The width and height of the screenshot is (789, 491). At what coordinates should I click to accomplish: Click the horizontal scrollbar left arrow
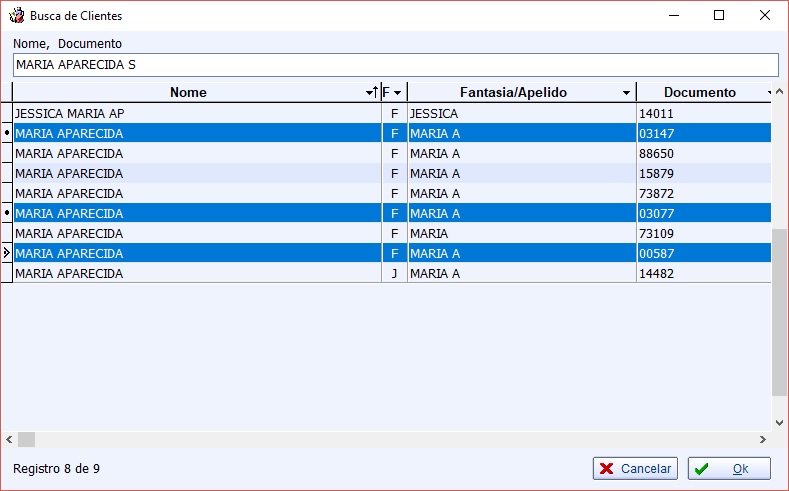coord(9,439)
